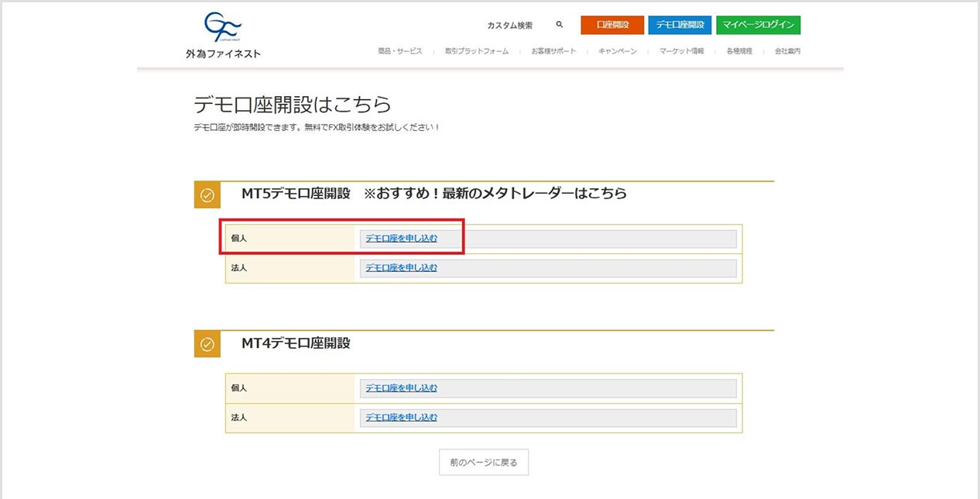Open the 取引プラットフォーム menu
This screenshot has height=499, width=980.
click(x=477, y=51)
